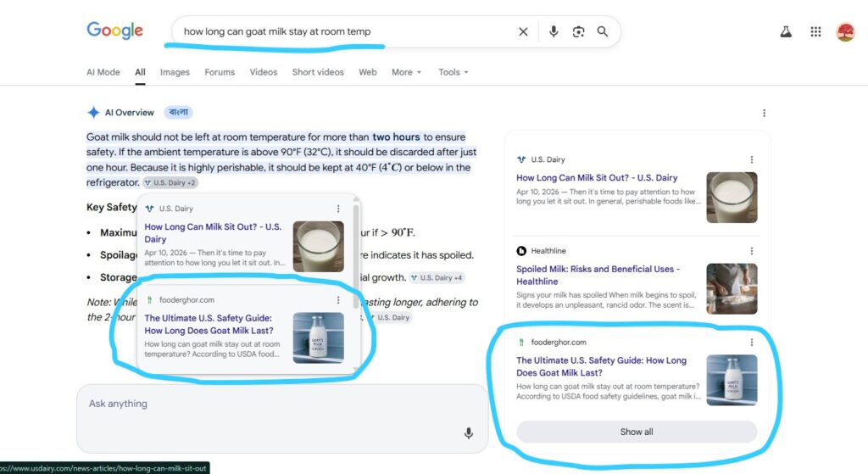Click U.S. Dairy favicon in sidebar card
This screenshot has height=474, width=868.
pos(521,159)
